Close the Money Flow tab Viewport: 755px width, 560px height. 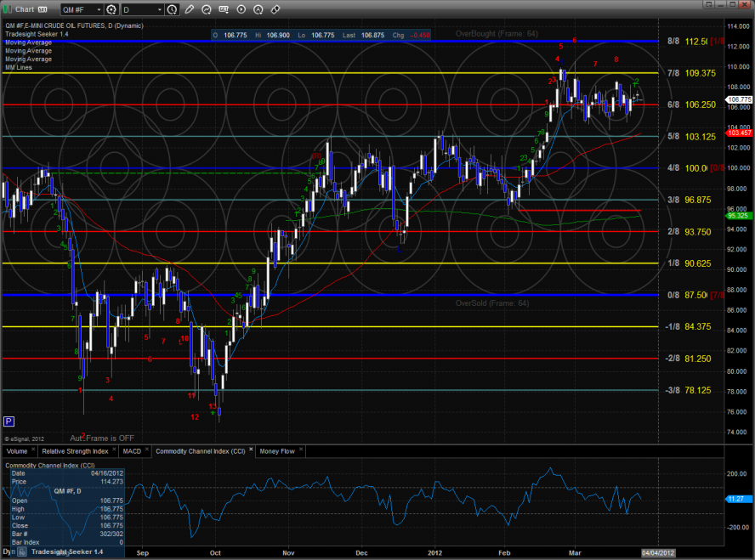(x=301, y=450)
